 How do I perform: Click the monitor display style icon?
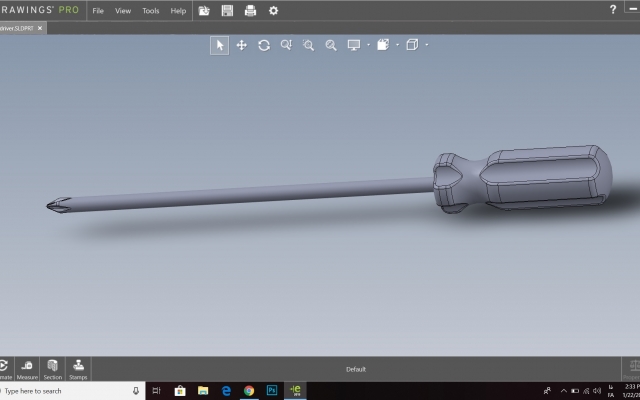pyautogui.click(x=354, y=45)
